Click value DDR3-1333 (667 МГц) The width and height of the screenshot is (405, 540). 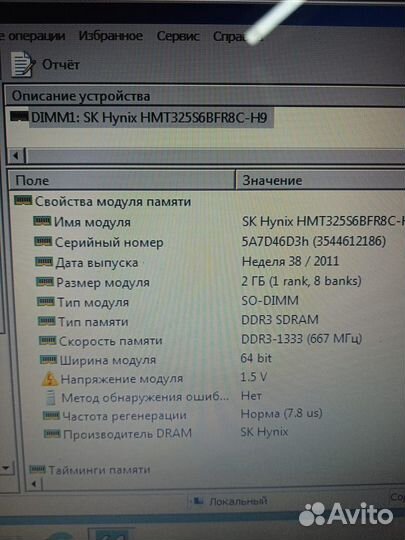pyautogui.click(x=302, y=339)
